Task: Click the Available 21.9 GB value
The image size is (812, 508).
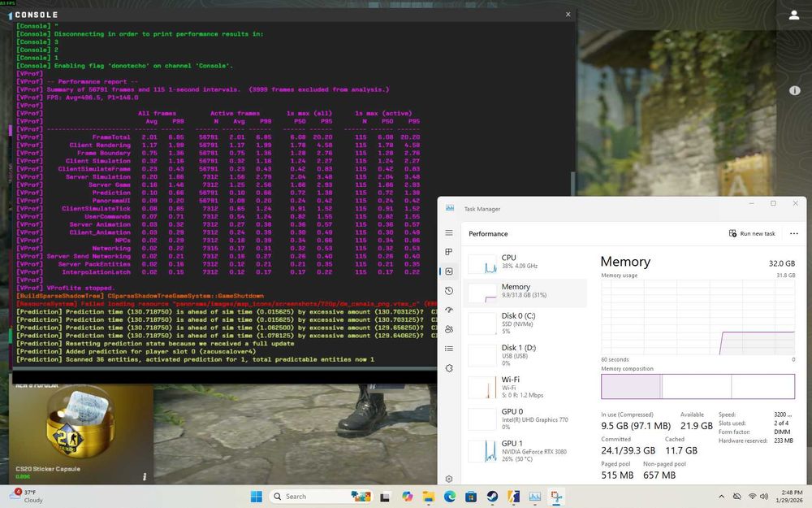Action: (x=696, y=426)
